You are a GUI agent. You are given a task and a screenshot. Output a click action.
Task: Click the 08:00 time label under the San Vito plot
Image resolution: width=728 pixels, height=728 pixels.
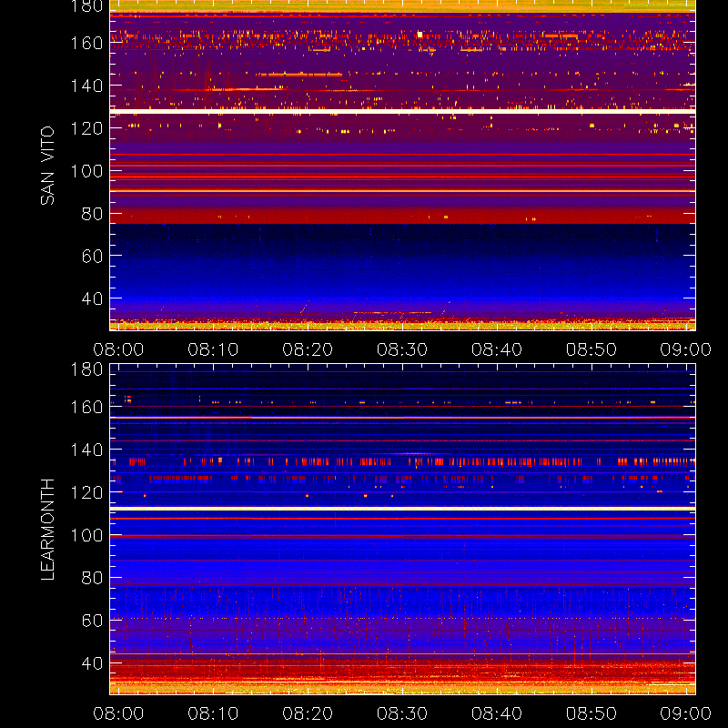click(x=118, y=349)
